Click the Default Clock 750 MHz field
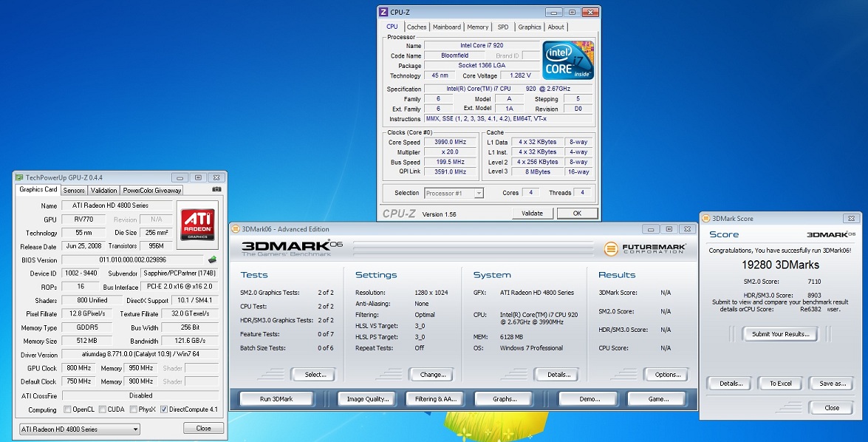The width and height of the screenshot is (868, 442). point(78,381)
